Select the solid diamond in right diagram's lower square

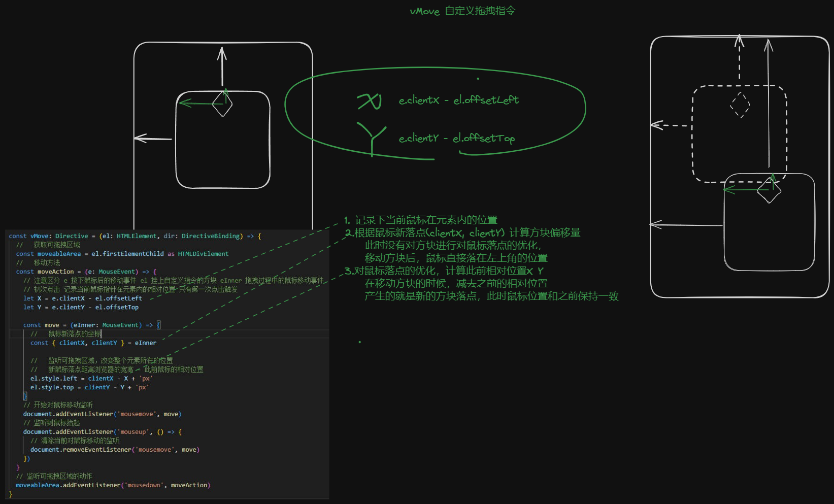tap(769, 190)
